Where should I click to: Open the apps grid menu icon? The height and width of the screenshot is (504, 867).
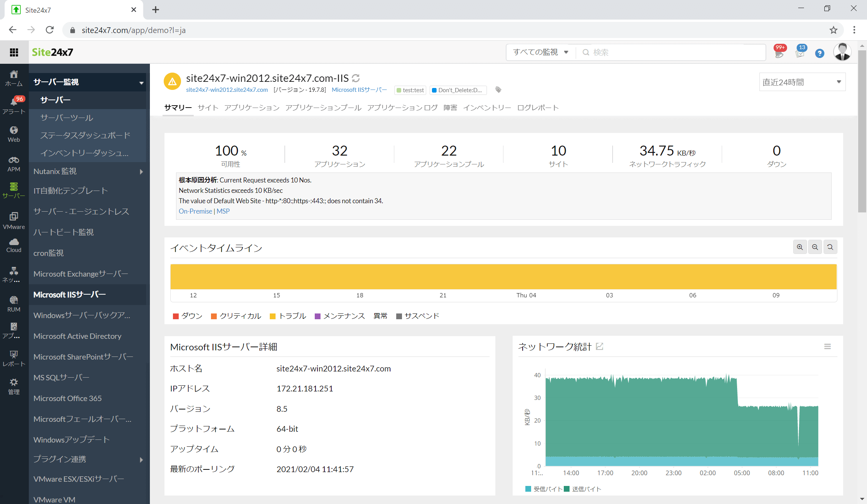tap(14, 52)
